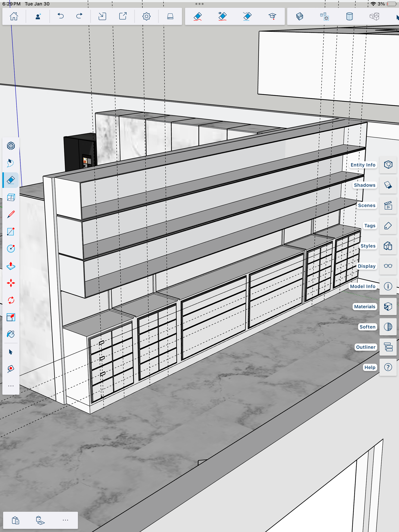Click the Undo arrow in top toolbar
Screen dimensions: 399x532
coord(61,16)
